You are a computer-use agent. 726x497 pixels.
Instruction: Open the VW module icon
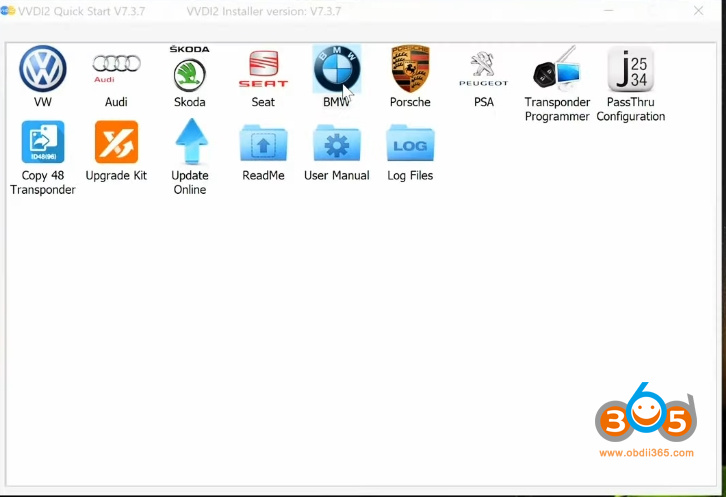43,70
